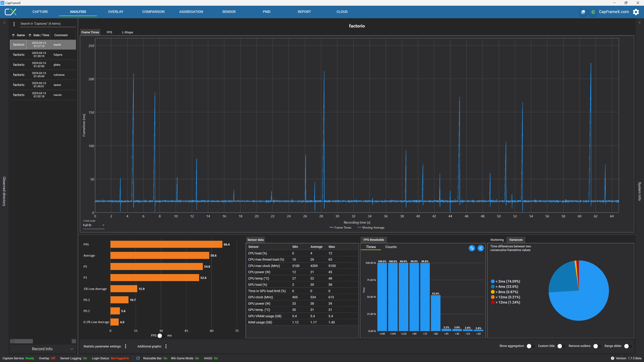Click the Comment column header
Image resolution: width=644 pixels, height=362 pixels.
[x=61, y=35]
